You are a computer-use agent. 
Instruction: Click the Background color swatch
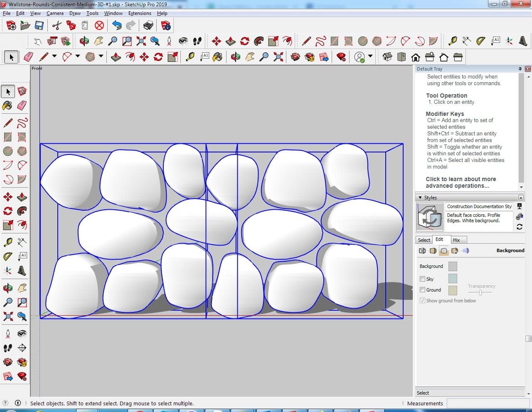click(453, 266)
